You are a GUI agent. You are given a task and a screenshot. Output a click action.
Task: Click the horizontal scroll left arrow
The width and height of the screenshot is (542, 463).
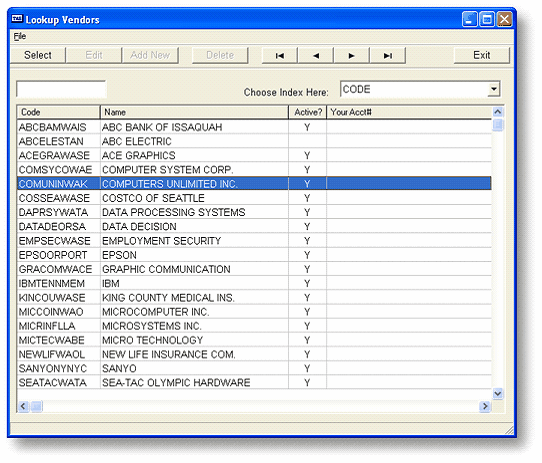[23, 406]
